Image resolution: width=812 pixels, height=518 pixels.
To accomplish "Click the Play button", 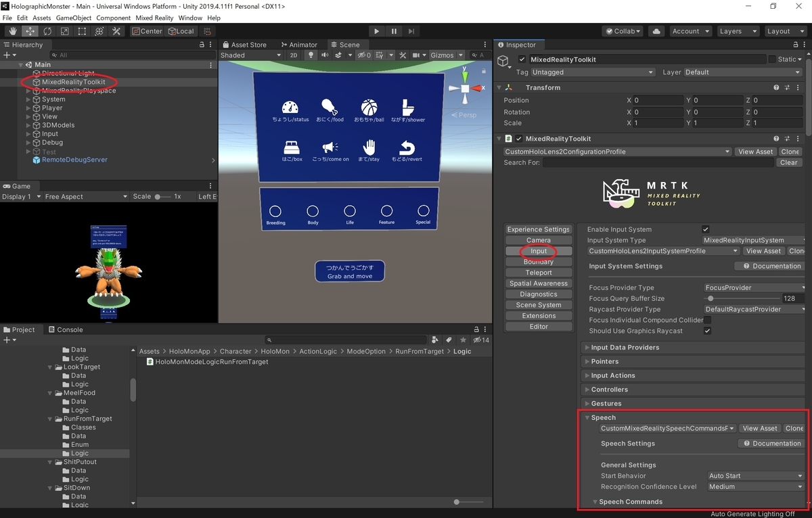I will pyautogui.click(x=377, y=31).
